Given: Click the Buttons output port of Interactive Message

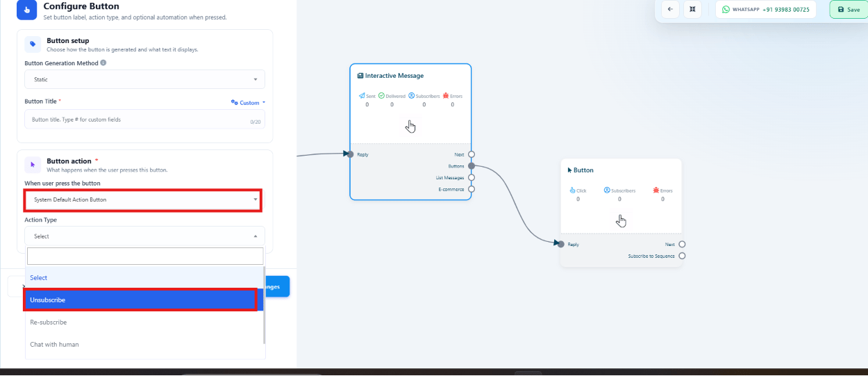Looking at the screenshot, I should point(471,166).
